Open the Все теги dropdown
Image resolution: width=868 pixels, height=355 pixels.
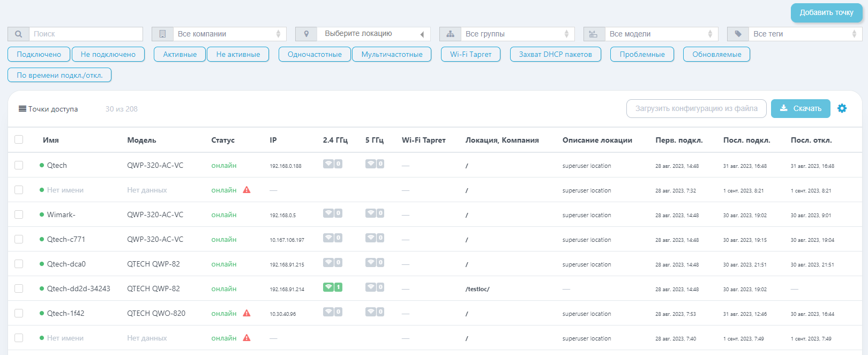[x=805, y=34]
